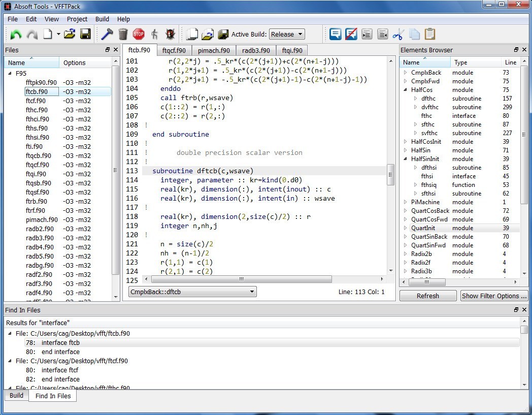Click the Indent lines icon
The height and width of the screenshot is (415, 532).
(367, 34)
